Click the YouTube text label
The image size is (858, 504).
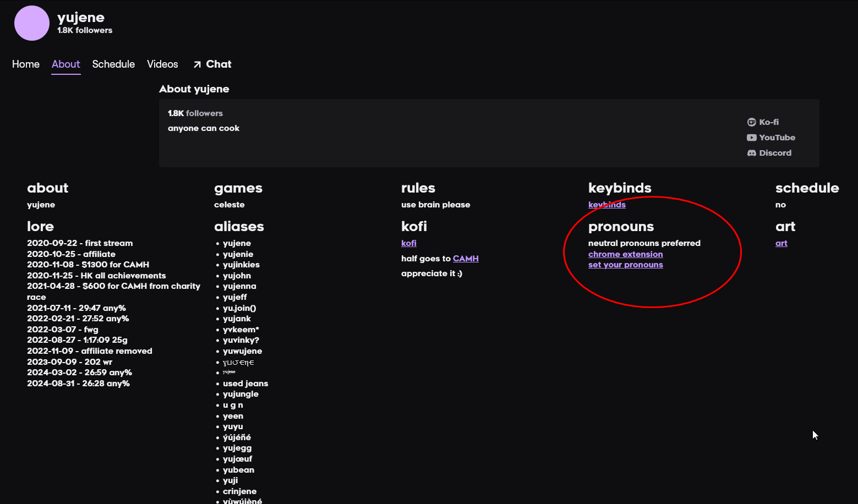pos(777,138)
